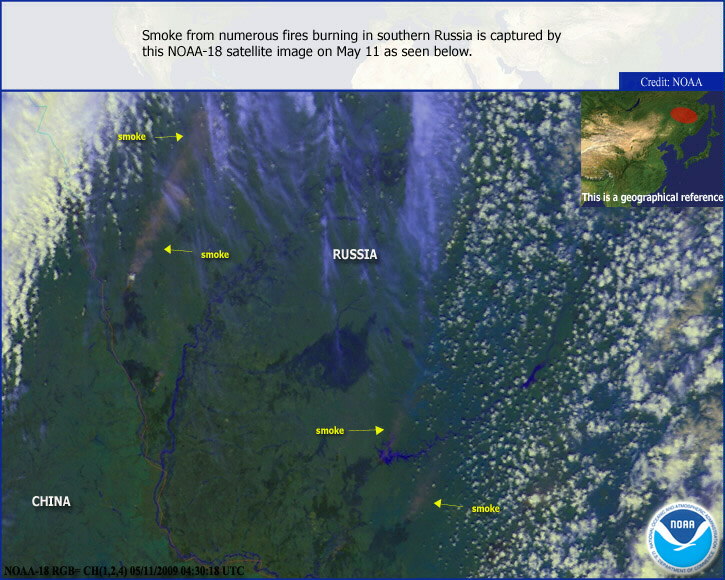Screen dimensions: 725x580
Task: Click the CHINA country label
Action: [51, 501]
